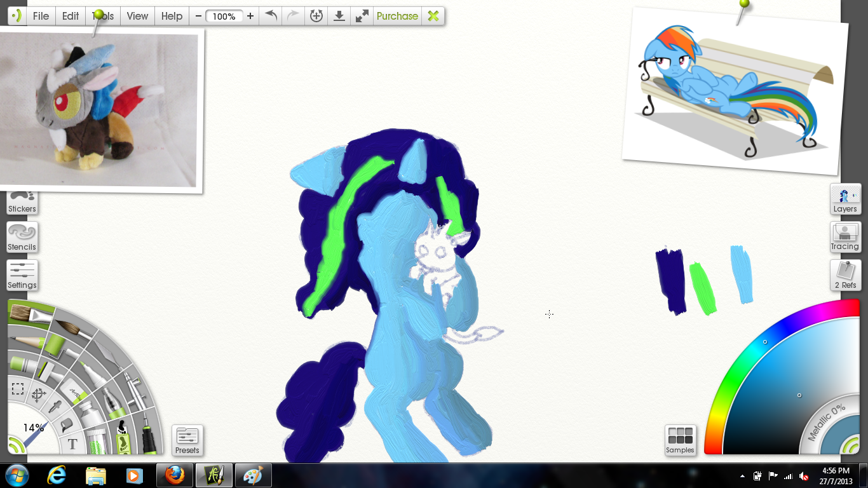Switch to Firefox on the taskbar
Viewport: 868px width, 488px height.
click(x=174, y=475)
